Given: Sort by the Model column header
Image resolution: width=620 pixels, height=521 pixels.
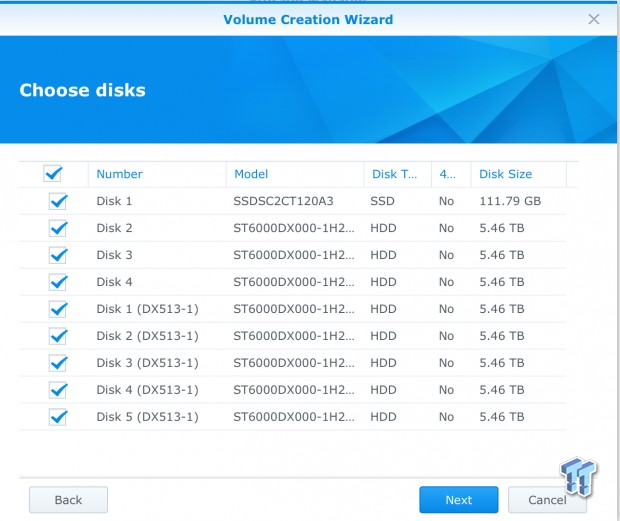Looking at the screenshot, I should tap(295, 174).
